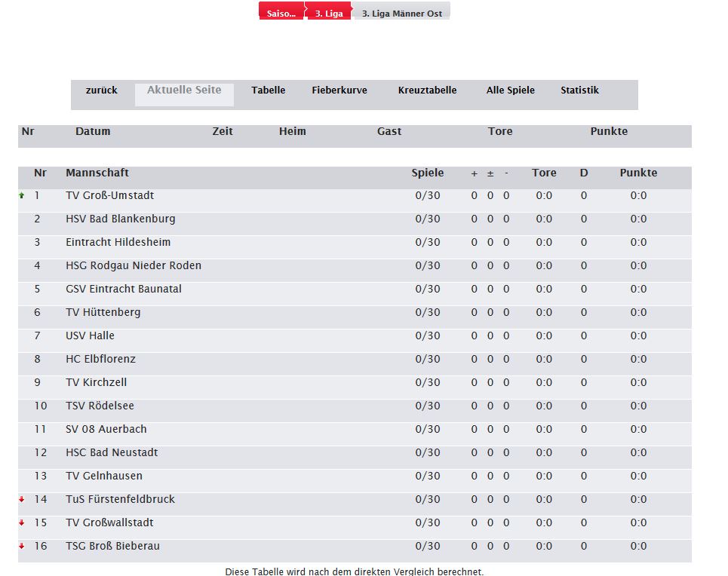Click the red down arrow beside TuS Fürstenfeldbruck

(22, 499)
